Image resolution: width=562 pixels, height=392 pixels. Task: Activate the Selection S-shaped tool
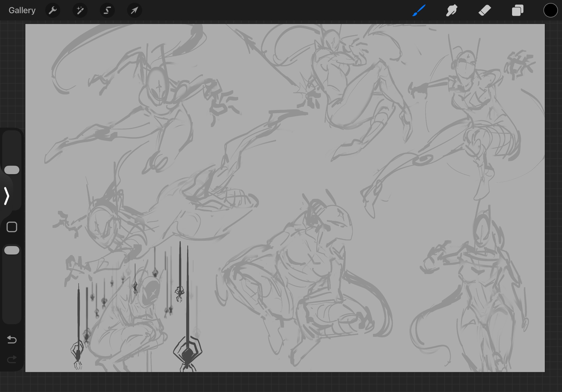107,10
